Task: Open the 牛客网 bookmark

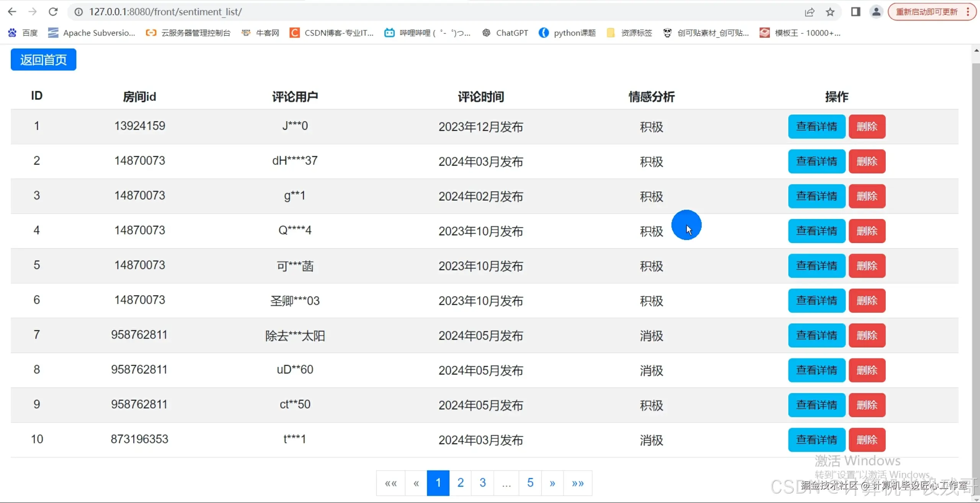Action: [x=260, y=33]
